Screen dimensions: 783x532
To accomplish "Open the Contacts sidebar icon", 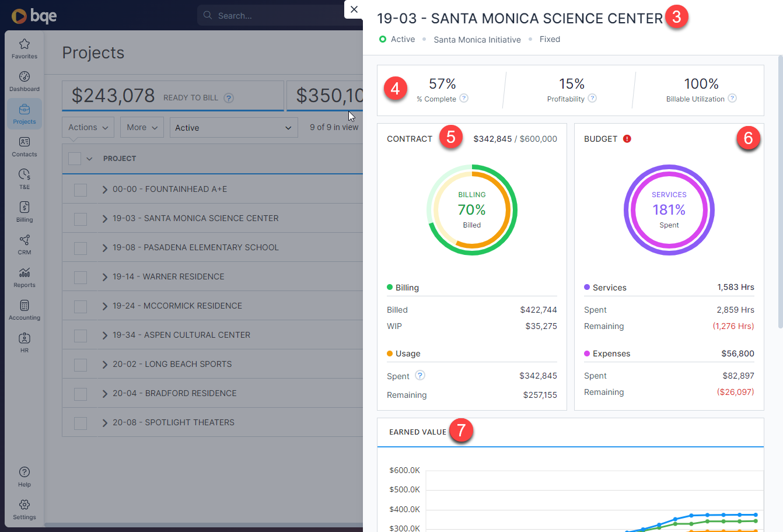I will tap(25, 143).
